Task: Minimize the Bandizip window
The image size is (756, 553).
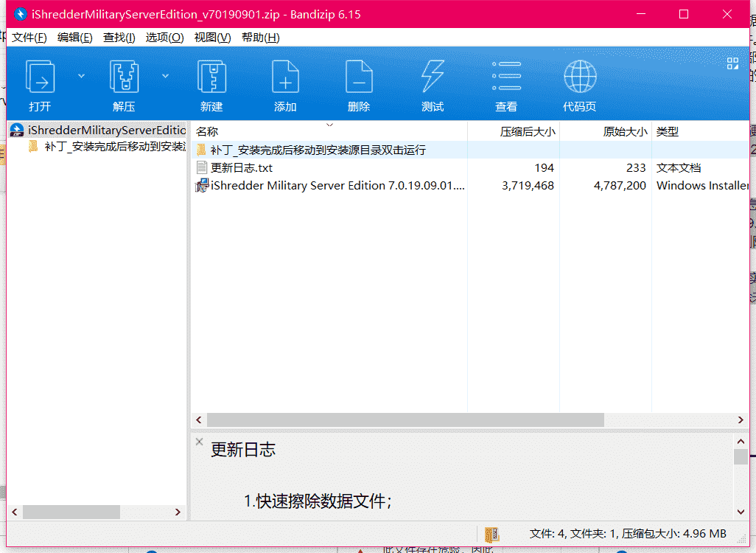Action: [641, 14]
